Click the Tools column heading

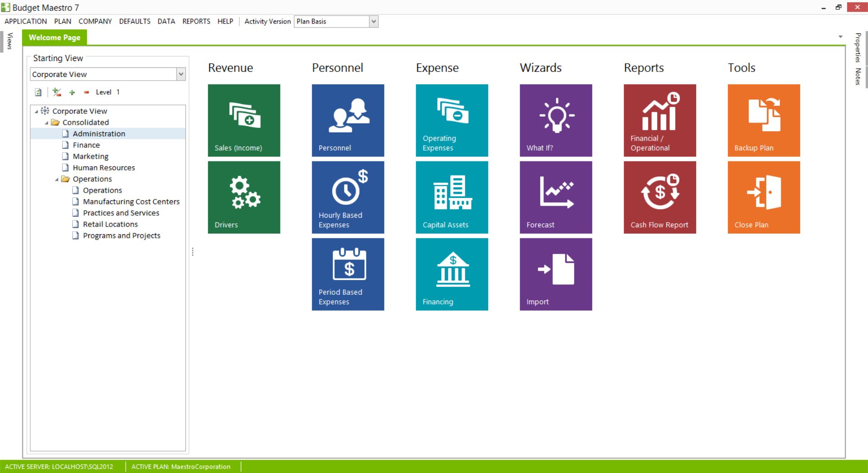741,68
